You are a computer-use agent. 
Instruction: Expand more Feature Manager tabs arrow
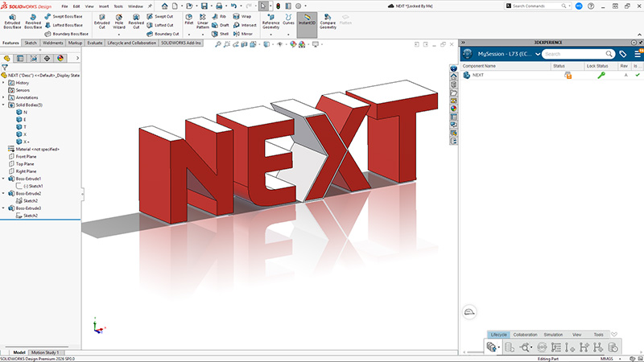[x=77, y=58]
